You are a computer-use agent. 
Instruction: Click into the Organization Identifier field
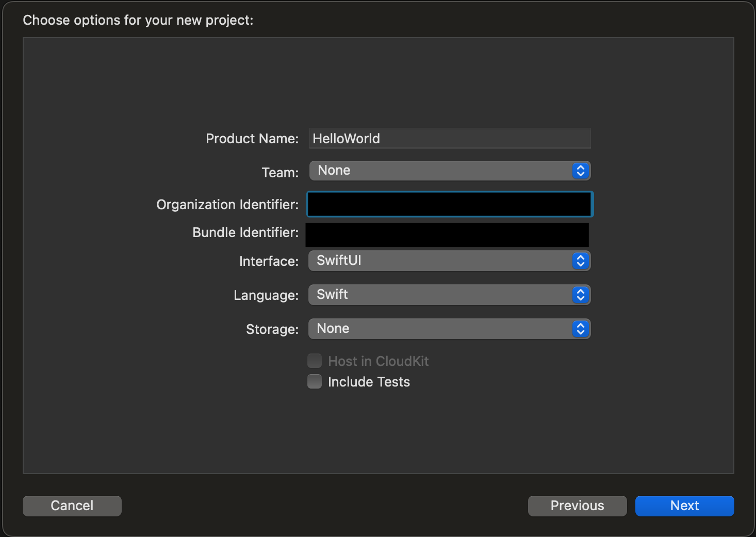(450, 205)
